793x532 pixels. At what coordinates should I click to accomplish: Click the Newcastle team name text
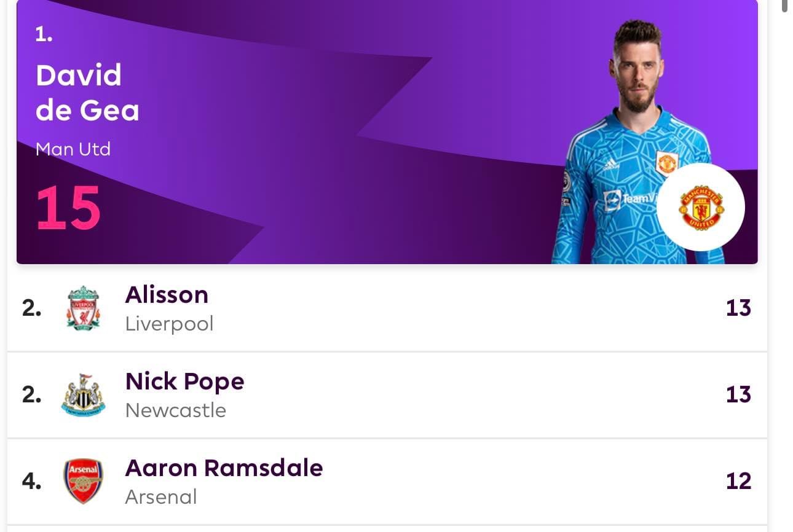point(175,410)
